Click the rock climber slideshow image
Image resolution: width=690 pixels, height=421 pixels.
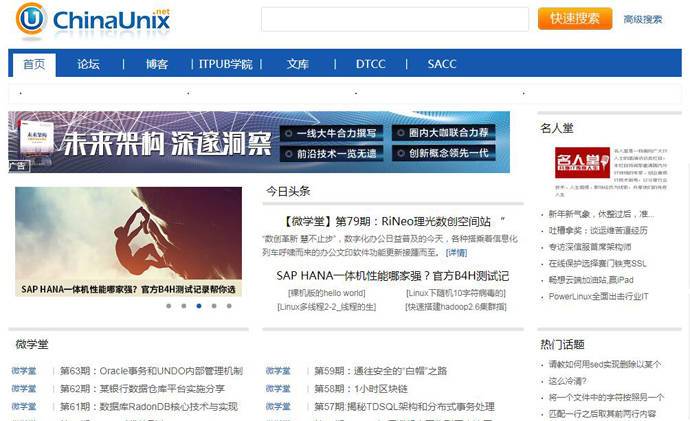click(128, 233)
